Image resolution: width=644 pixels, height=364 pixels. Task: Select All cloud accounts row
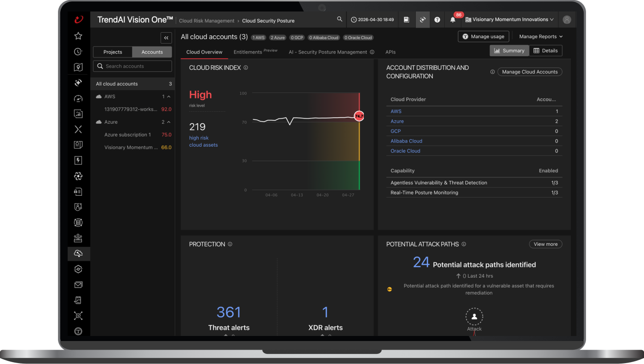coord(132,84)
